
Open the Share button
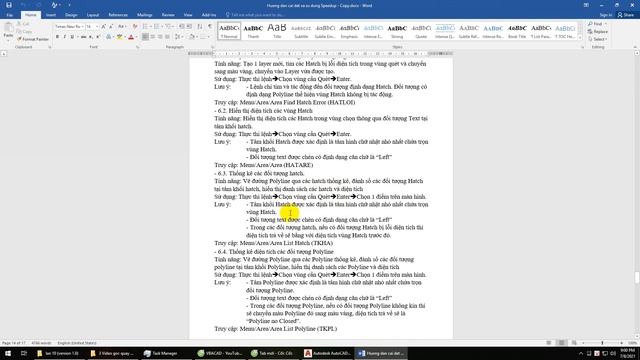coord(626,15)
